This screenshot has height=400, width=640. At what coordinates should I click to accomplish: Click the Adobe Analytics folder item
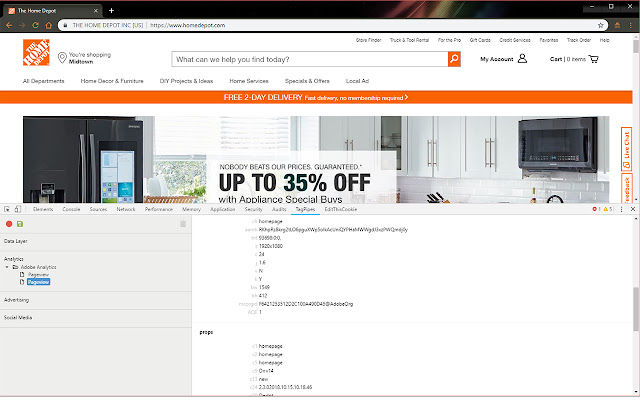click(38, 267)
